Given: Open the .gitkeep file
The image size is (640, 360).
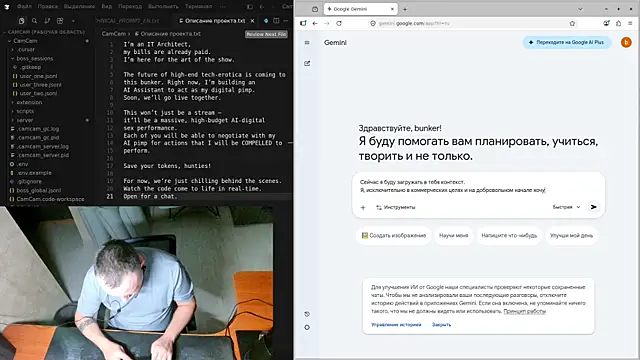Looking at the screenshot, I should tap(31, 67).
